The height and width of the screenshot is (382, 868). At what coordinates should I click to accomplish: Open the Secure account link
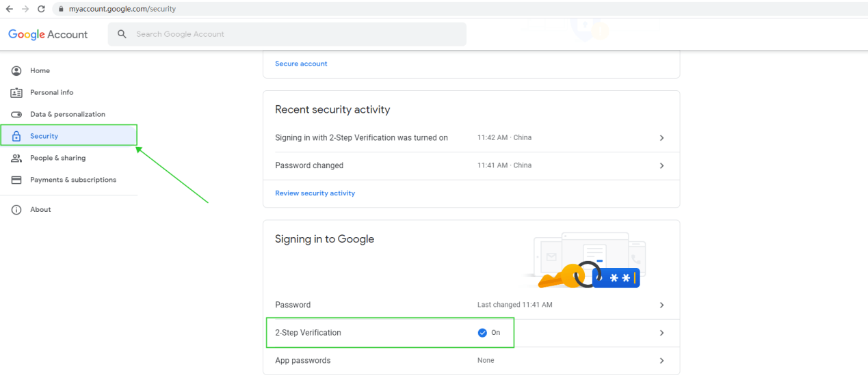[x=301, y=64]
